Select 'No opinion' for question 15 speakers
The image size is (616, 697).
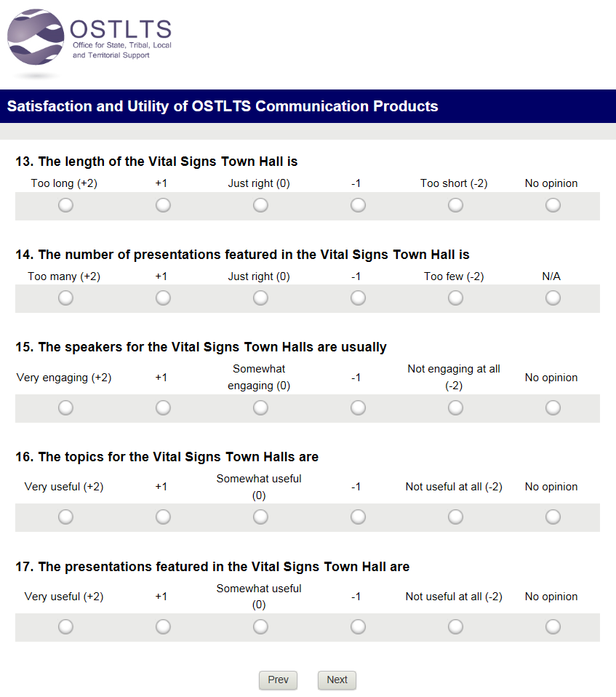pyautogui.click(x=553, y=407)
